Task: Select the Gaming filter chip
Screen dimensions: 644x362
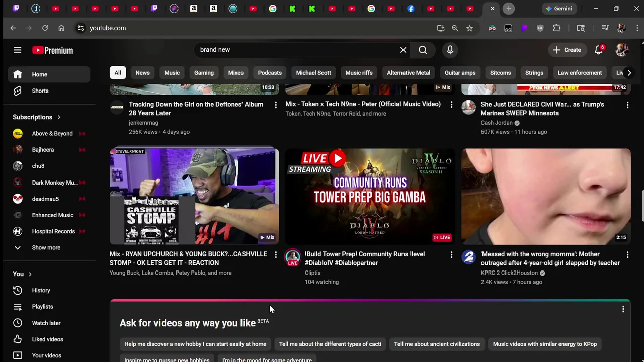Action: 204,73
